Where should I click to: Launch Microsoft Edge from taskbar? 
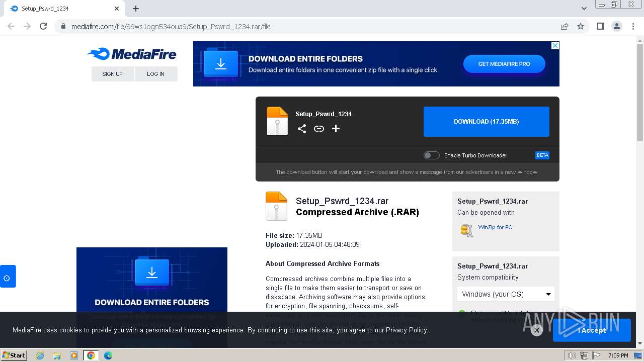108,355
